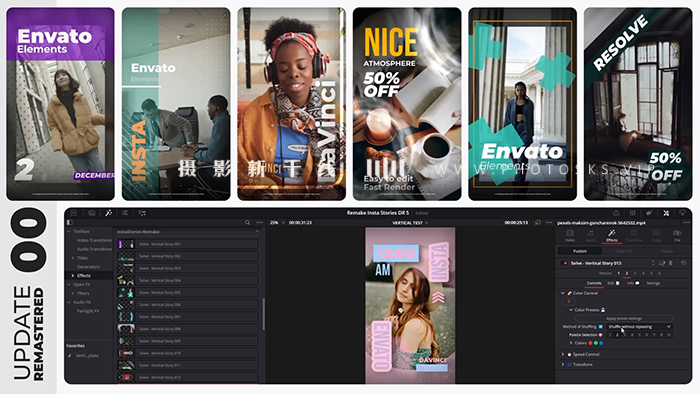Toggle Solve - Vertical Story 013 enable switch

tap(564, 263)
